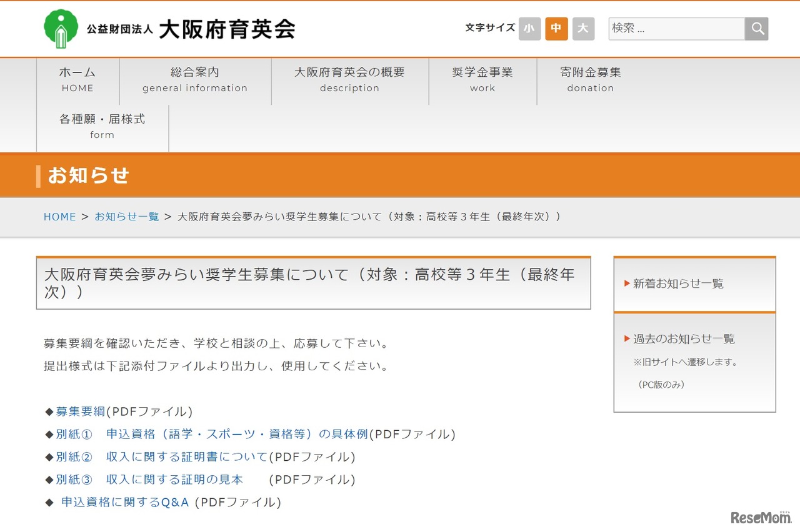Open the 寄附金募集 donation menu

590,80
